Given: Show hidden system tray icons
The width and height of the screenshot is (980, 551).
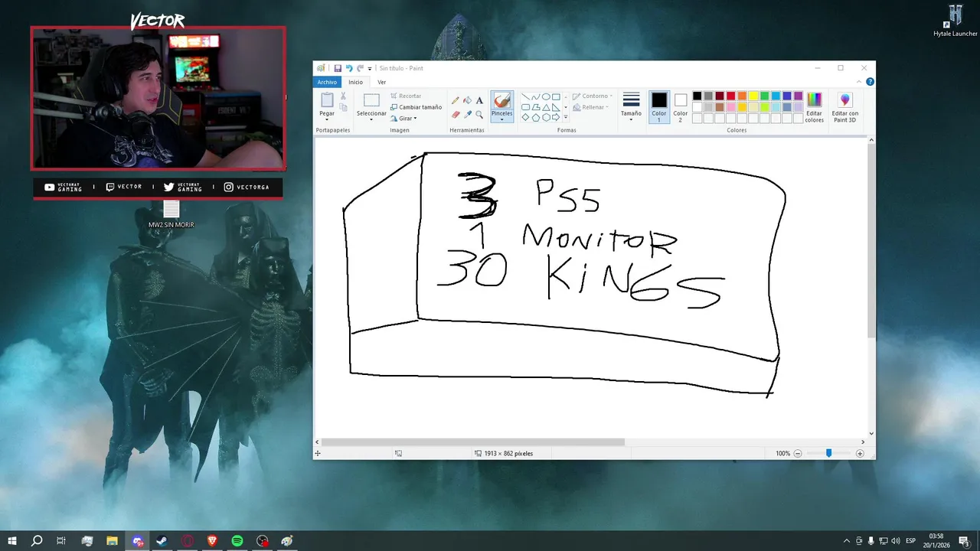Looking at the screenshot, I should tap(847, 541).
